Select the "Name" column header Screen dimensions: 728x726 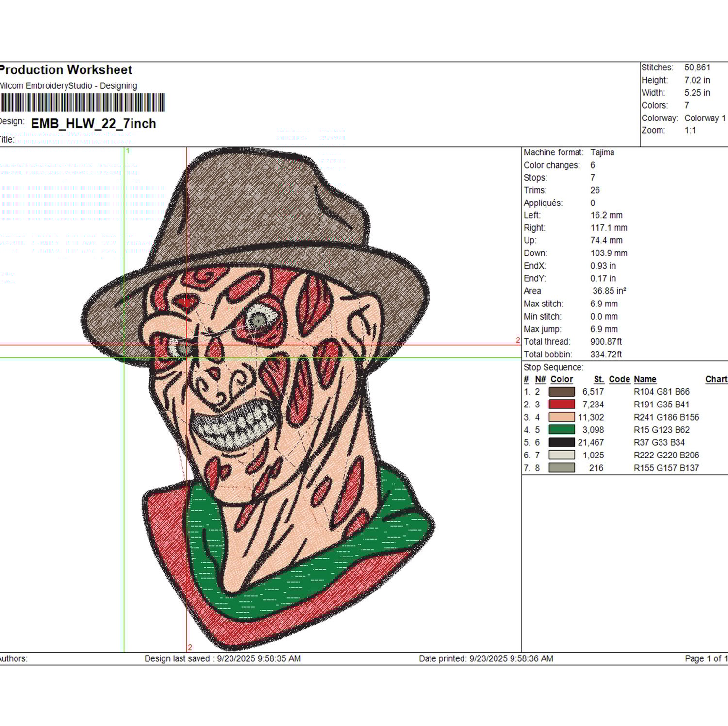(645, 379)
